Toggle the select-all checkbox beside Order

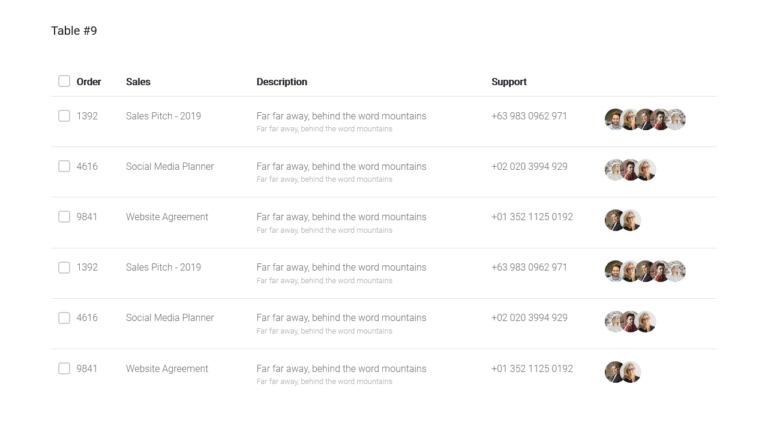(64, 81)
